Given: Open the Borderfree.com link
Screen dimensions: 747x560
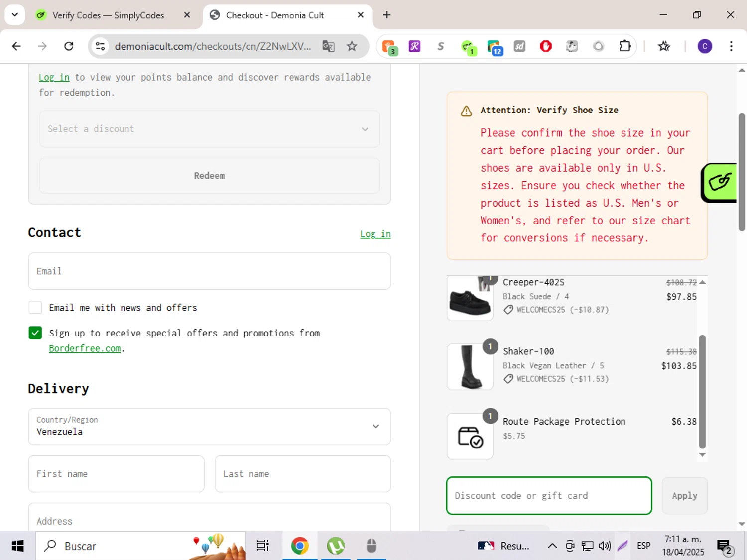Looking at the screenshot, I should (85, 348).
